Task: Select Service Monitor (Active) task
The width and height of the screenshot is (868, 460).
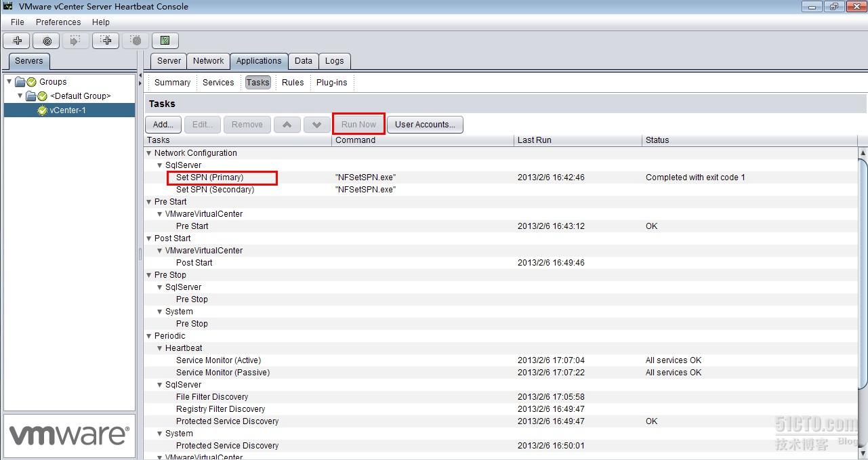Action: [x=218, y=360]
